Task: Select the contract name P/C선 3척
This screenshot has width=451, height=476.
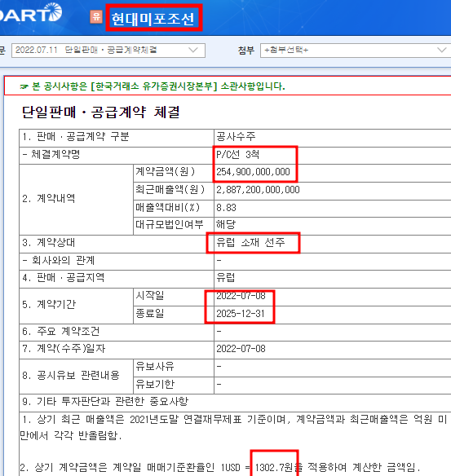Action: click(238, 155)
